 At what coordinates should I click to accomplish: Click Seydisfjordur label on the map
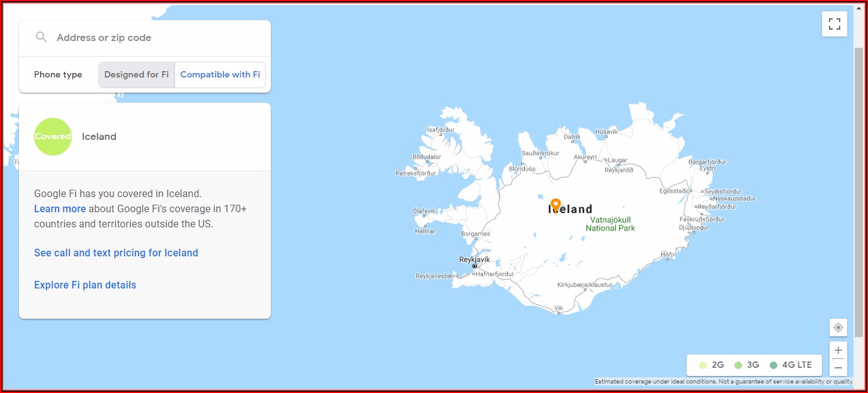coord(724,191)
